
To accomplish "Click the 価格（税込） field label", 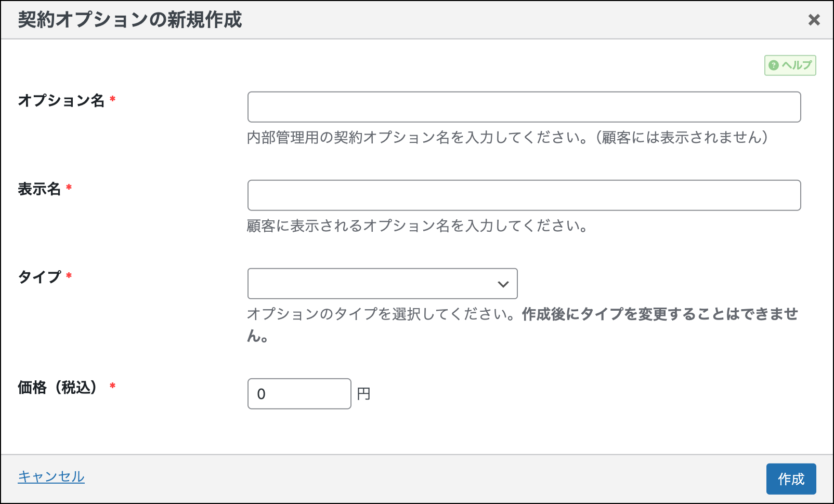I will (58, 387).
